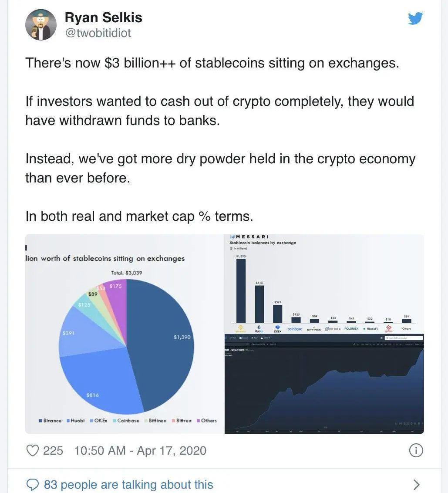Click the search field in dark chart
Image resolution: width=448 pixels, height=493 pixels.
tap(404, 338)
